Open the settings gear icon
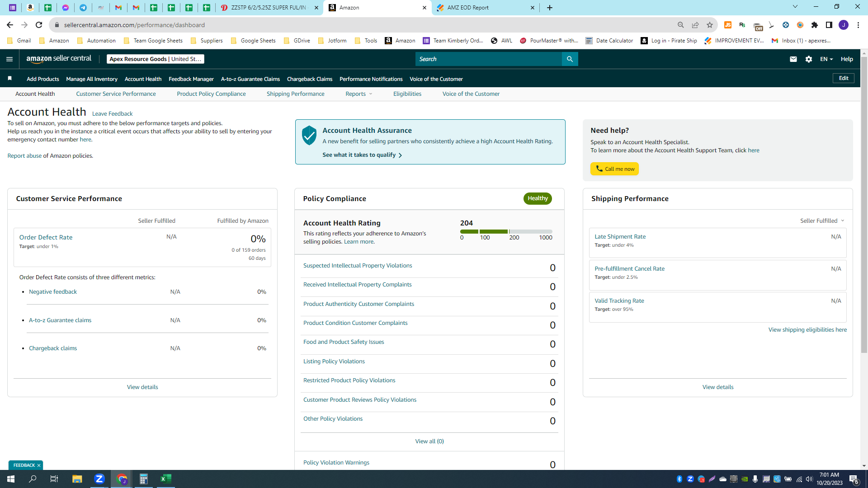868x488 pixels. click(x=809, y=59)
